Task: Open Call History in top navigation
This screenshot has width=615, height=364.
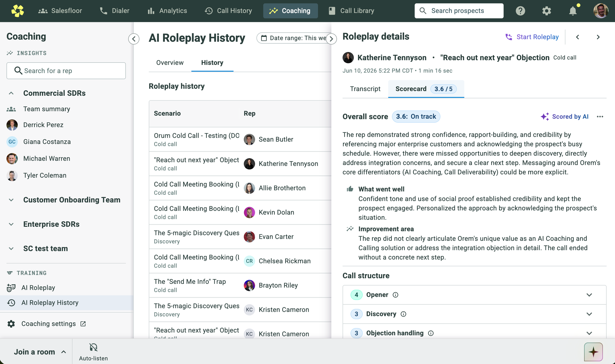Action: coord(228,11)
